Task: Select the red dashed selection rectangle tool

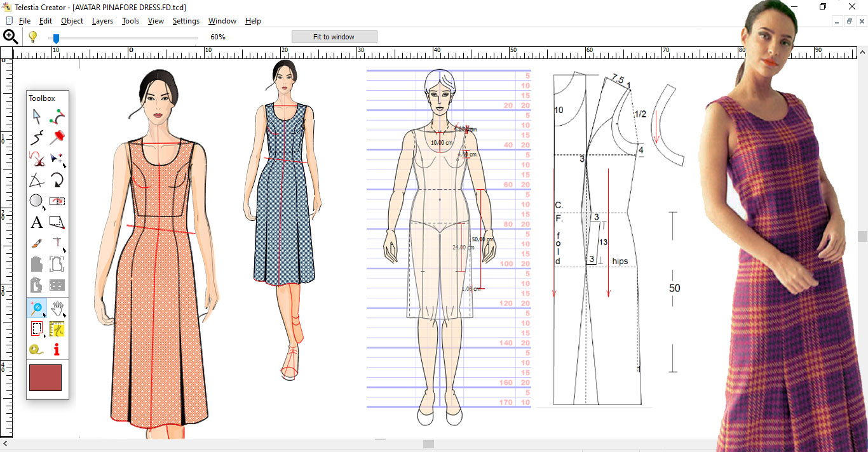Action: pos(37,329)
